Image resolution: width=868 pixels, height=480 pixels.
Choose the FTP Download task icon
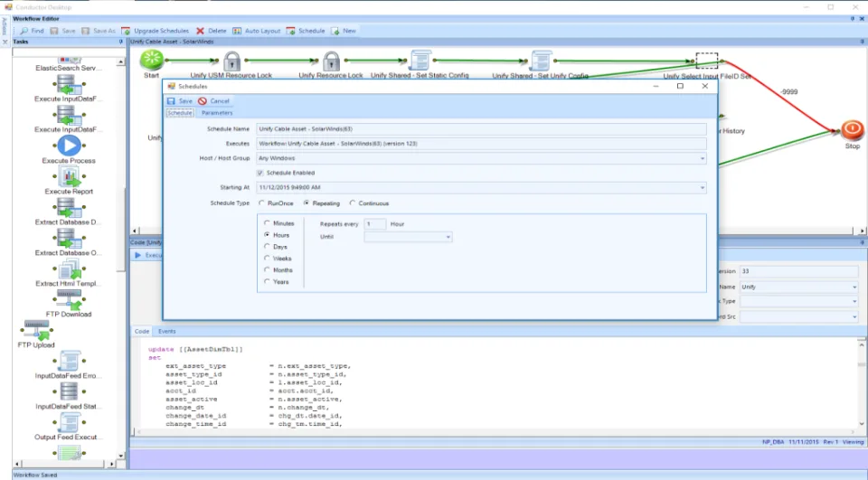click(69, 299)
